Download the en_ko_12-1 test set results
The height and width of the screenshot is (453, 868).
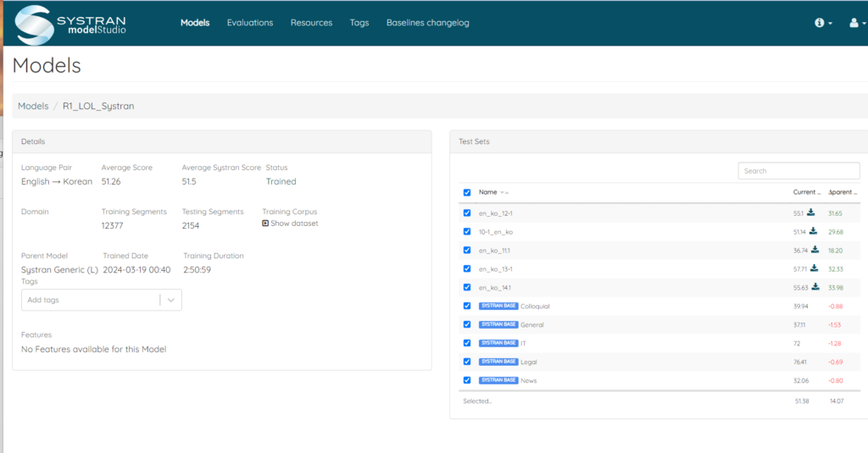tap(811, 213)
